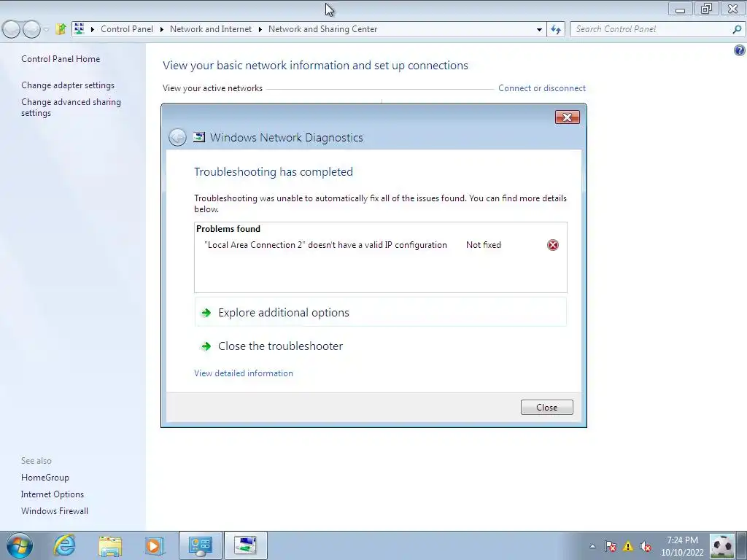Open HomeGroup link
This screenshot has width=747, height=560.
point(44,478)
